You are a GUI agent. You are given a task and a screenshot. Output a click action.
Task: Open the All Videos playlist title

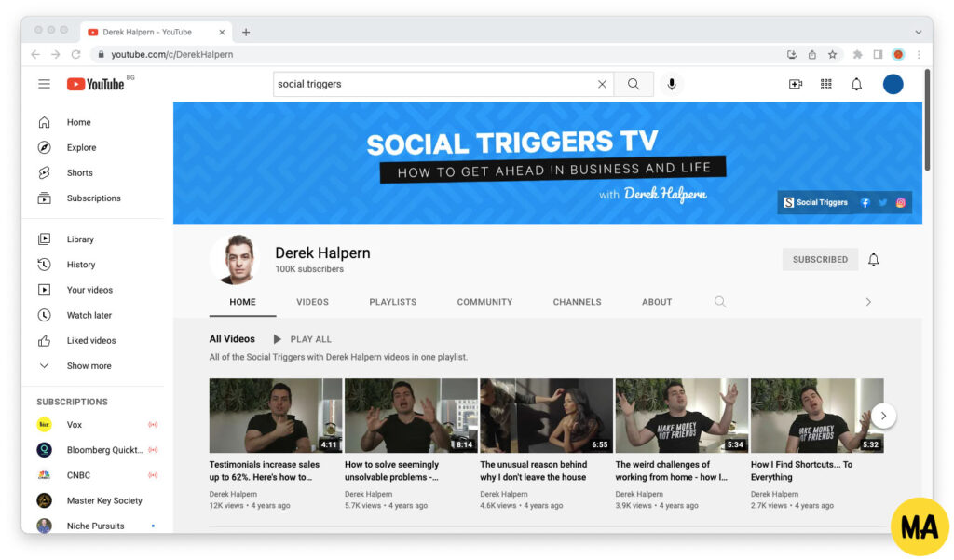[232, 339]
